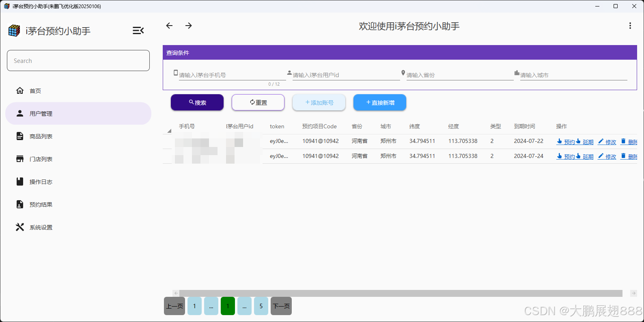Click 删除 link in the 2024-07-22 row

629,142
